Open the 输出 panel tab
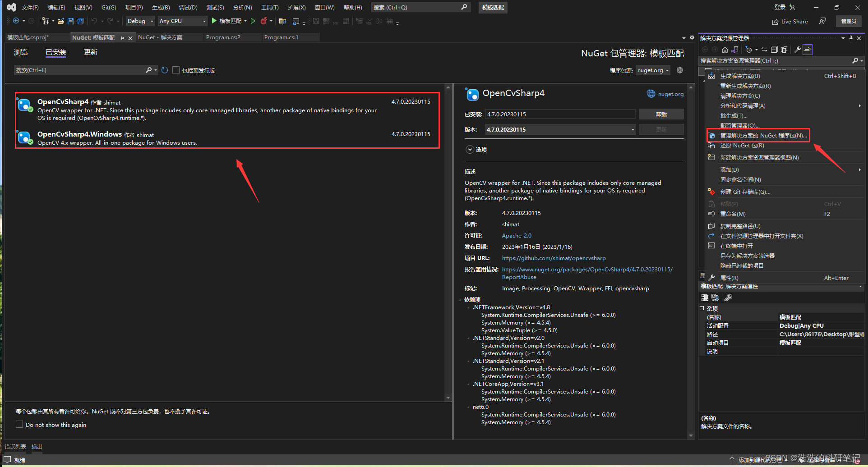 point(37,446)
